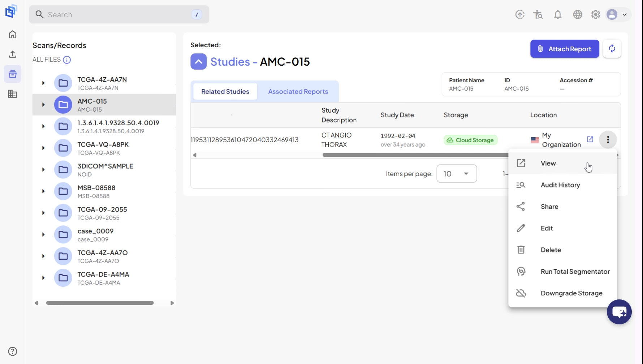Click the TCGA-DE-A4MA folder icon
Viewport: 643px width, 364px height.
(x=63, y=278)
